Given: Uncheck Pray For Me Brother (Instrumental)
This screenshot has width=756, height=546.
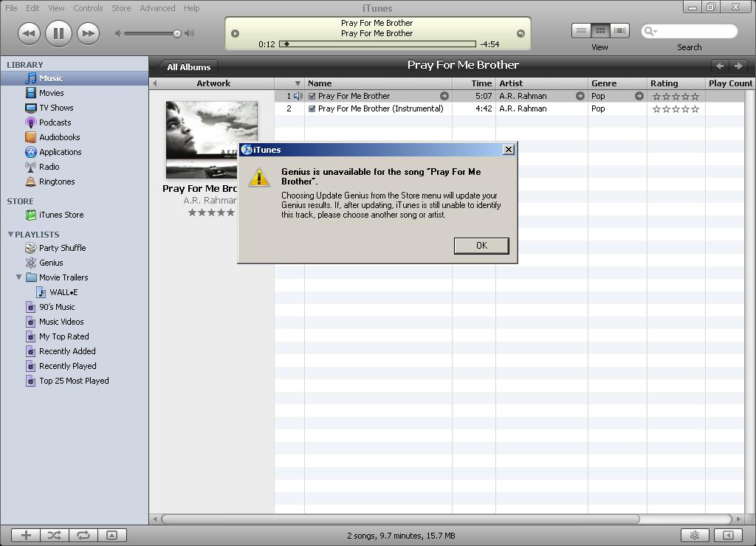Looking at the screenshot, I should (x=312, y=108).
